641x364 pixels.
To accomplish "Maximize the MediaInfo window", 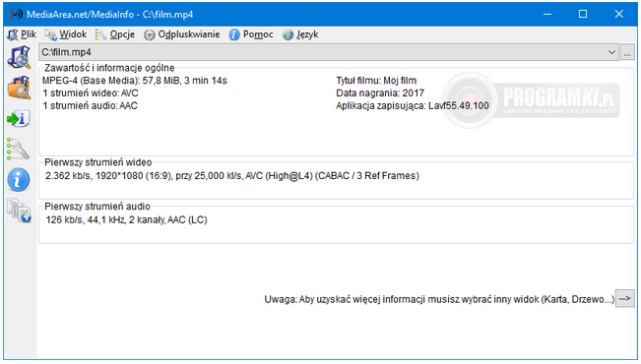I will point(583,15).
